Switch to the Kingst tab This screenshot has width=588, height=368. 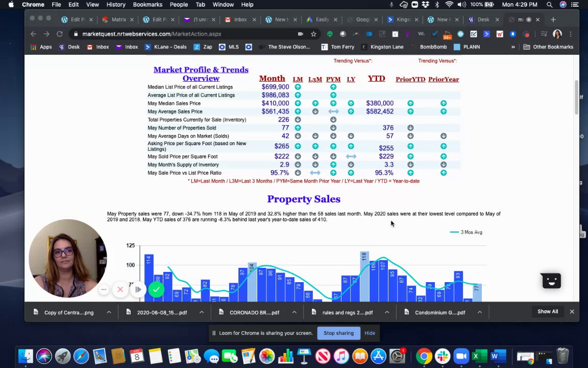point(403,19)
